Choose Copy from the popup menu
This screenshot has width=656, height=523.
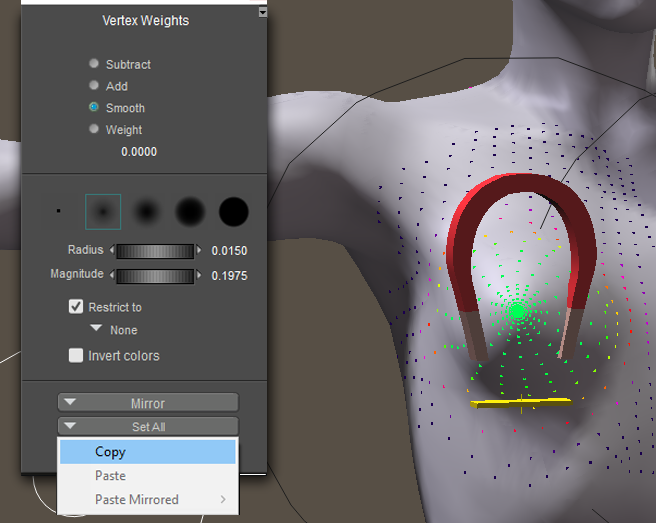tap(148, 452)
